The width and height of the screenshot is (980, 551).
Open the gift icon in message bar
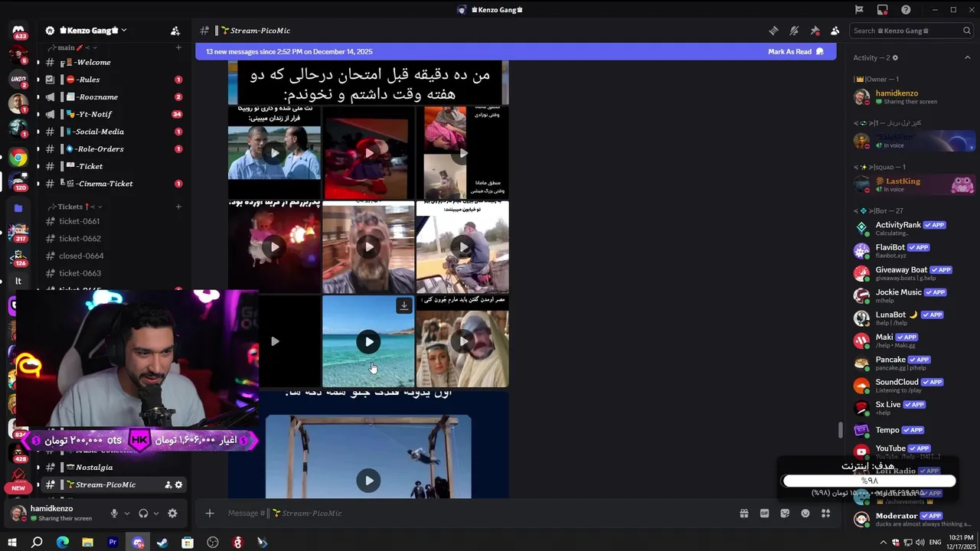743,514
